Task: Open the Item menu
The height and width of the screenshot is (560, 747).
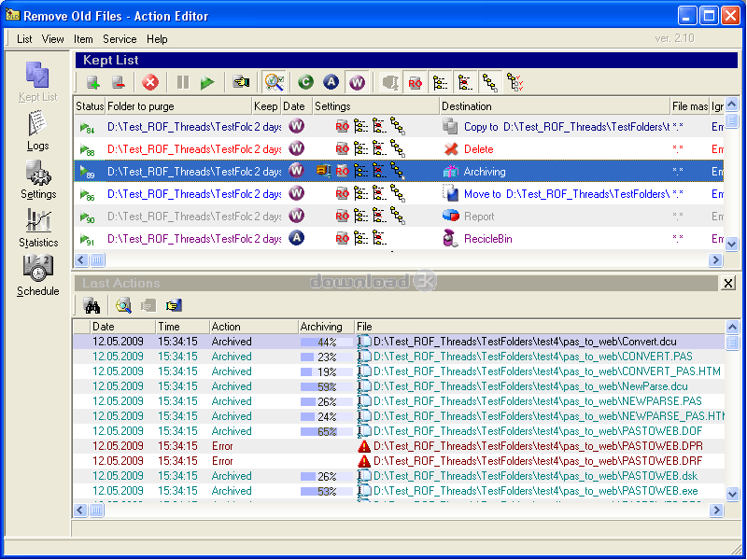Action: click(83, 39)
